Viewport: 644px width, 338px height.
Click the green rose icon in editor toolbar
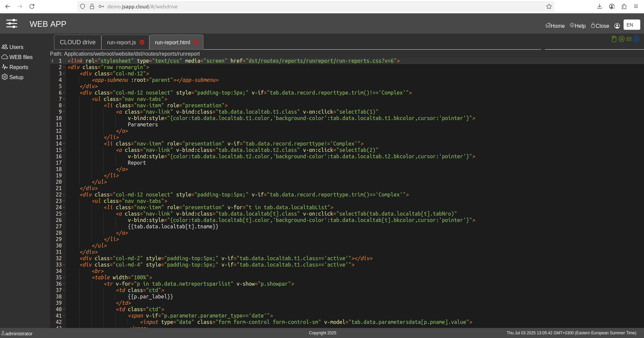pyautogui.click(x=614, y=39)
